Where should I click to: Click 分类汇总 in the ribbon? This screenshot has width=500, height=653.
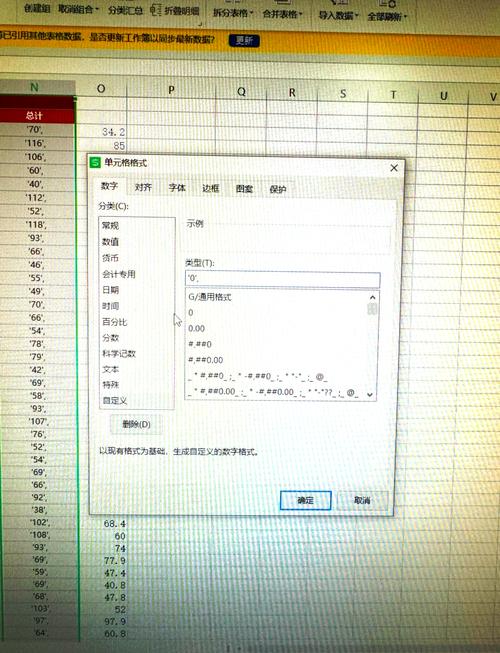pyautogui.click(x=125, y=10)
